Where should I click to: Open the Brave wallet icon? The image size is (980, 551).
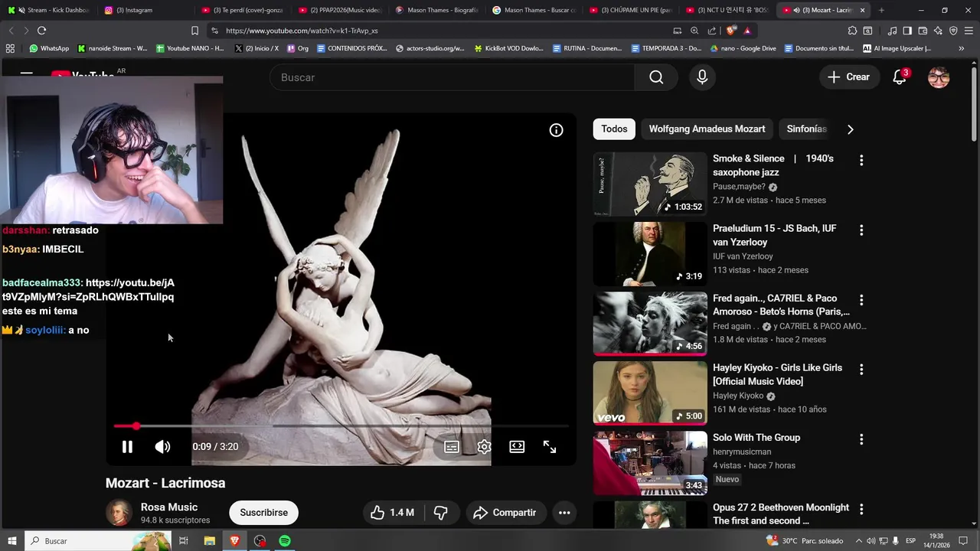point(923,31)
